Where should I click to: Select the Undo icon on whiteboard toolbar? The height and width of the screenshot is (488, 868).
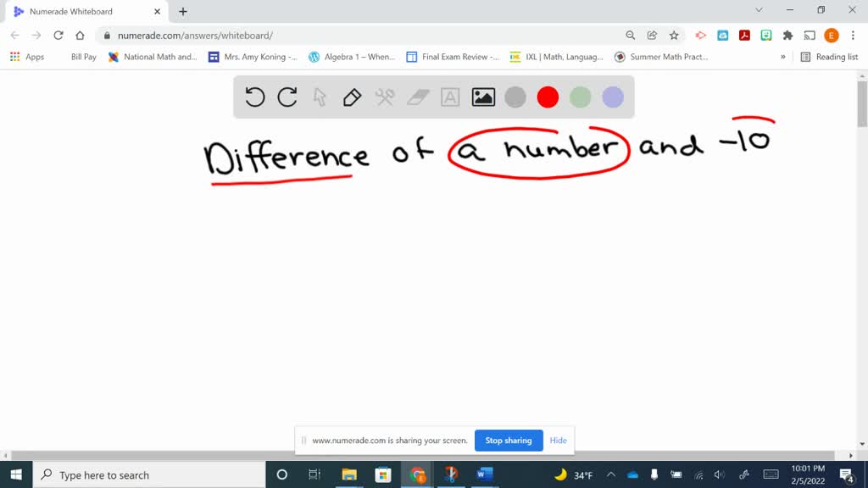255,97
